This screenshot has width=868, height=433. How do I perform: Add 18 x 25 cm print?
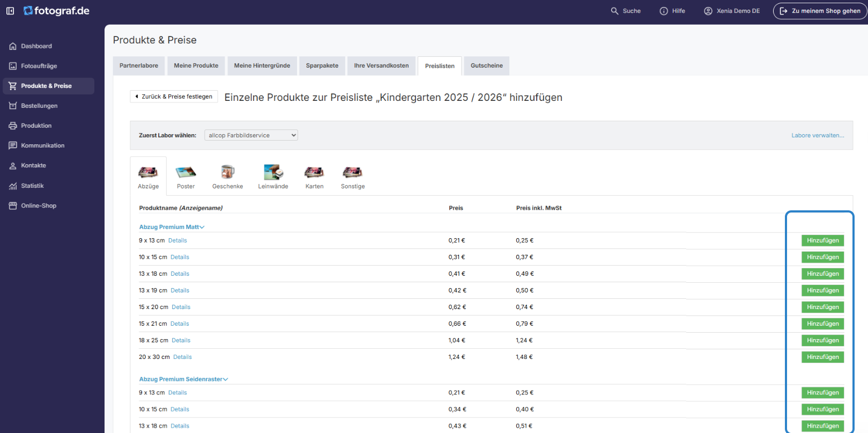(x=823, y=340)
